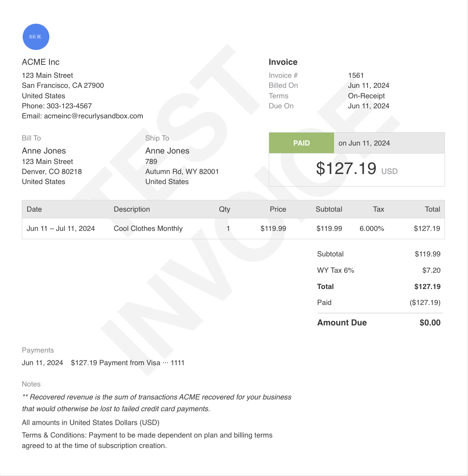Click the ACME Inc circular logo
The width and height of the screenshot is (468, 476).
[36, 37]
